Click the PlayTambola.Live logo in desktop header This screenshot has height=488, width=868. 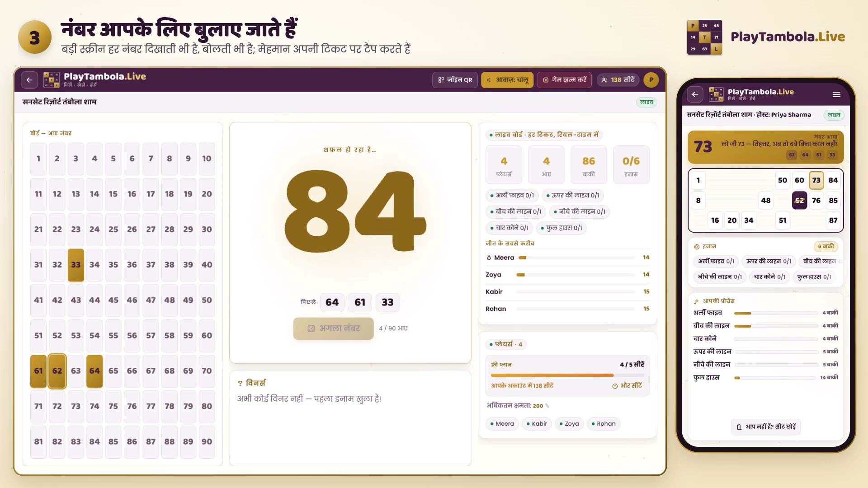tap(95, 80)
